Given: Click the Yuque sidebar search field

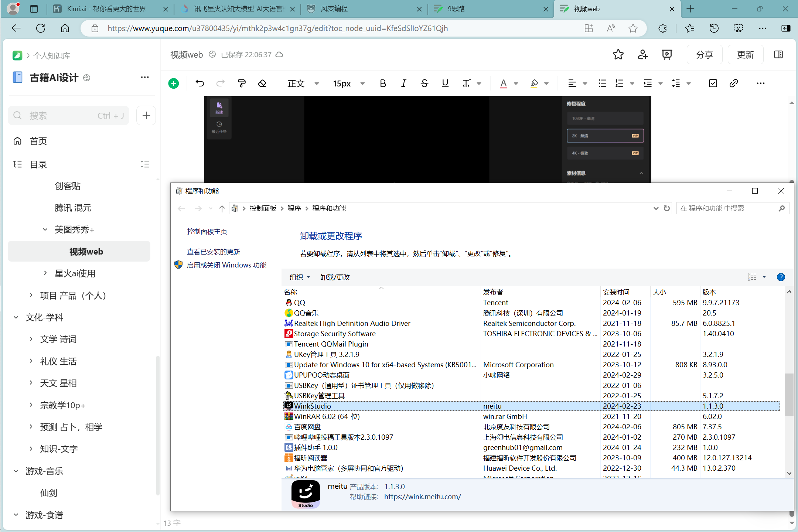Looking at the screenshot, I should click(x=69, y=116).
